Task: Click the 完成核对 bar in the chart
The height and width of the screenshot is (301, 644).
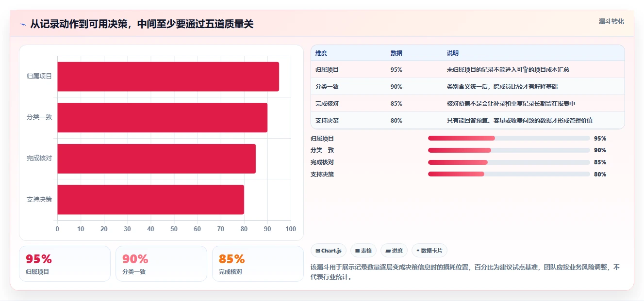Action: pos(156,158)
